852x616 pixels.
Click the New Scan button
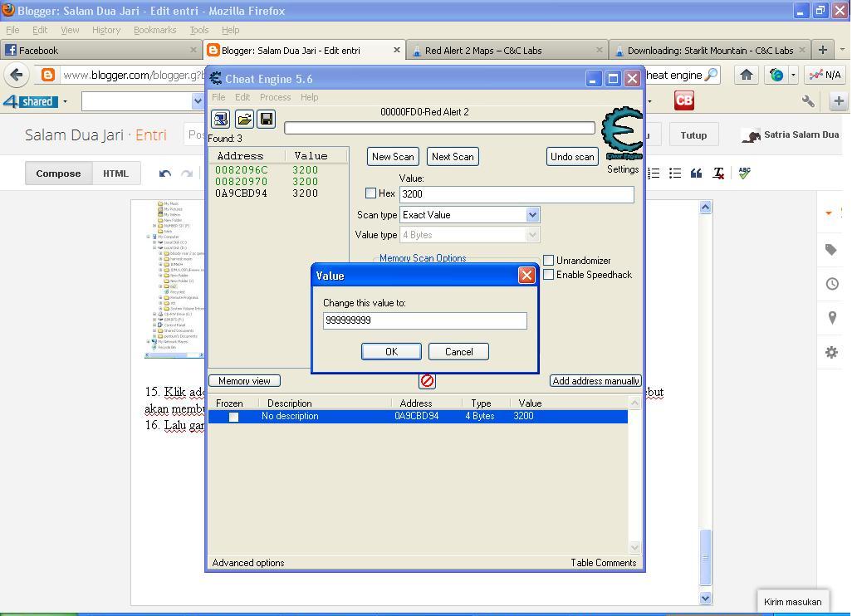393,156
